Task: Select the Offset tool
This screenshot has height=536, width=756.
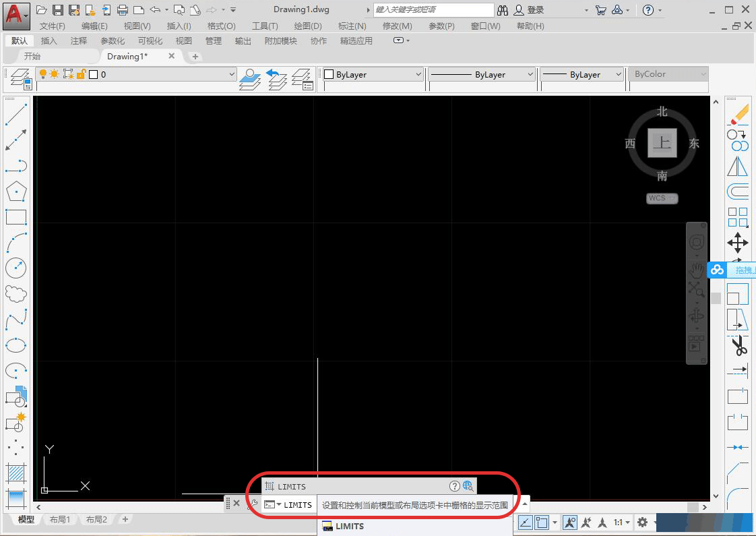Action: click(738, 191)
